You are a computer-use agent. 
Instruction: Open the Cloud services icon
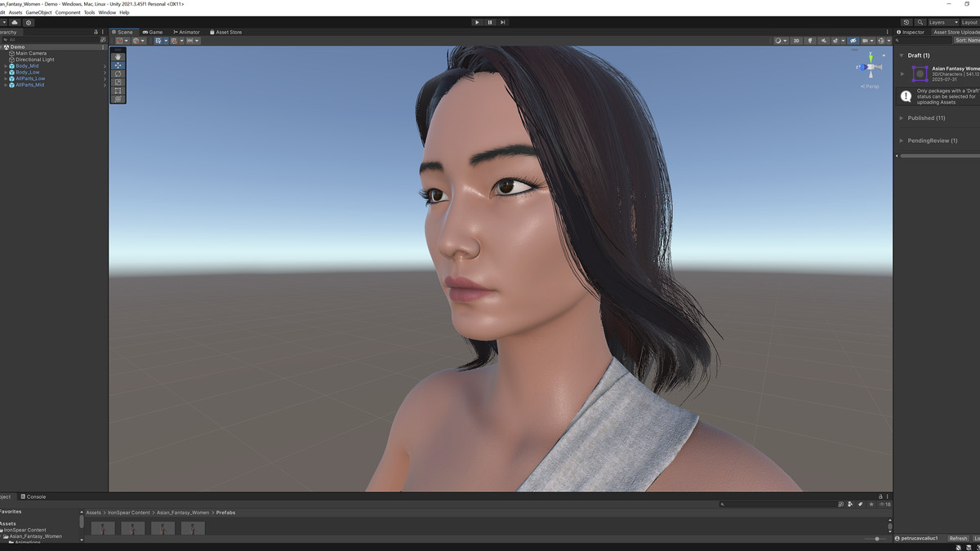[15, 22]
